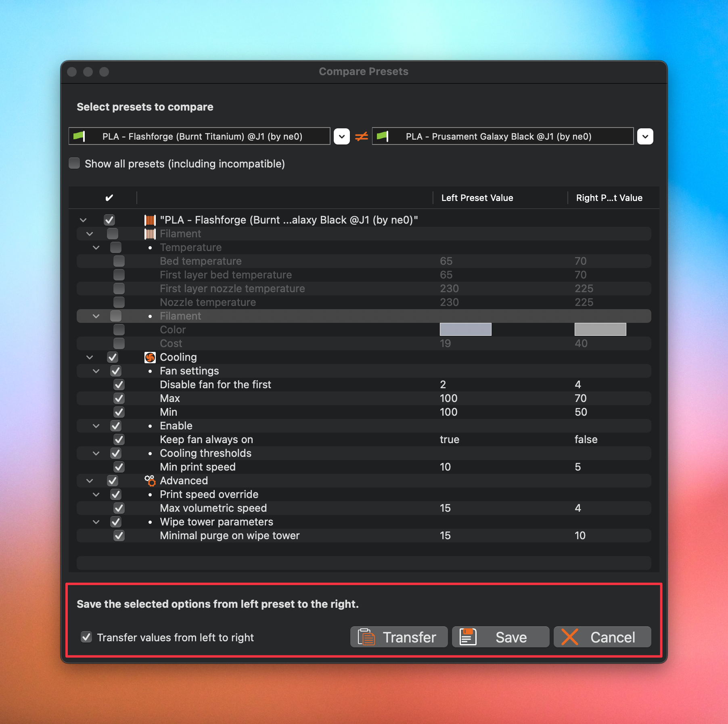Viewport: 728px width, 724px height.
Task: Open the left preset dropdown
Action: (x=341, y=136)
